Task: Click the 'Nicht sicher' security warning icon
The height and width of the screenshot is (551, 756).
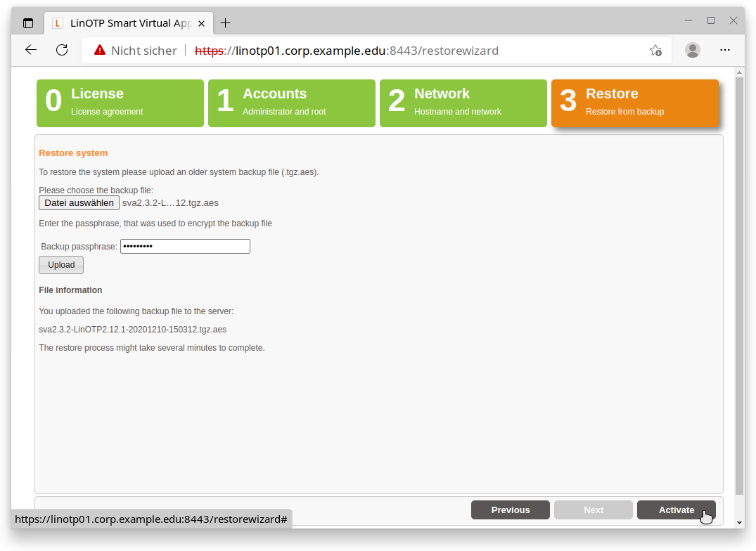Action: (x=100, y=50)
